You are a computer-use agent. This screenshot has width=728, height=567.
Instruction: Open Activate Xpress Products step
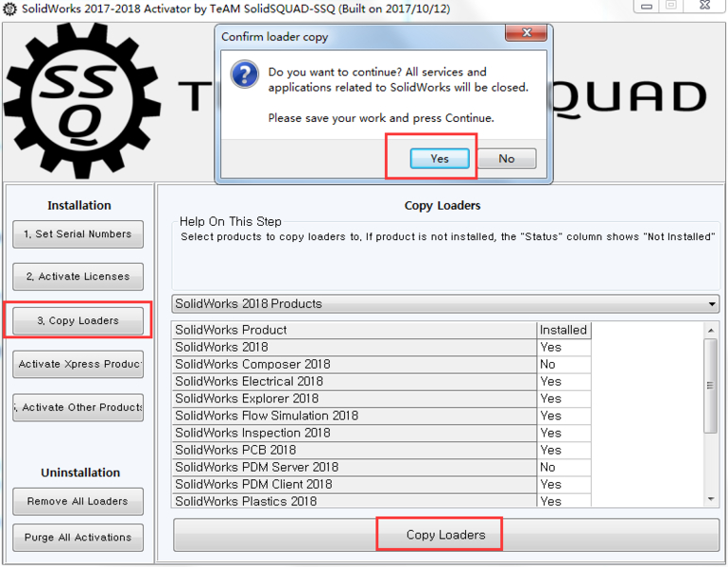78,364
